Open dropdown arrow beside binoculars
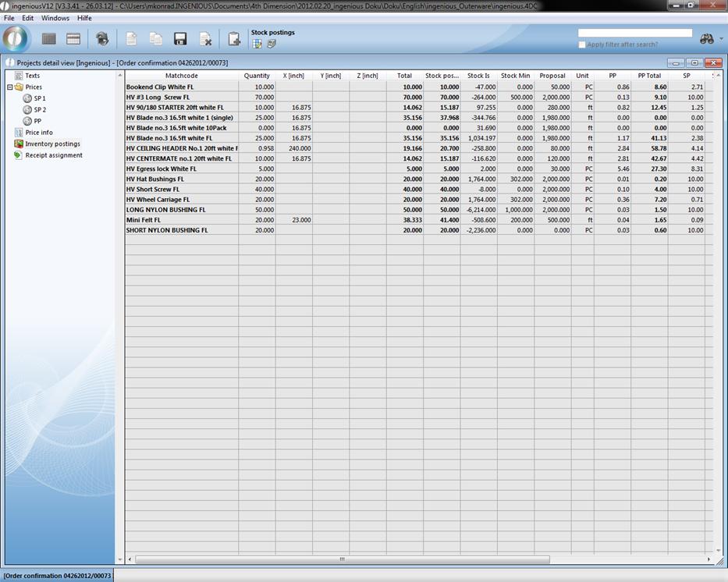 click(720, 39)
